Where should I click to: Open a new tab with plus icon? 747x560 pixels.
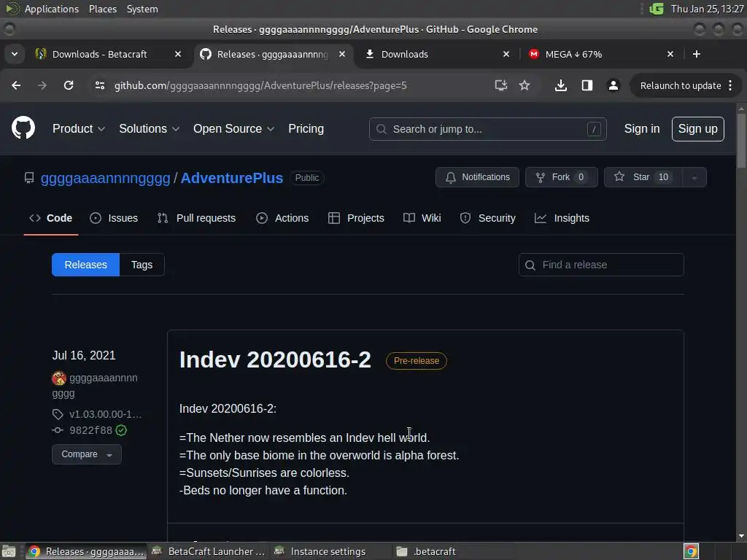click(697, 54)
